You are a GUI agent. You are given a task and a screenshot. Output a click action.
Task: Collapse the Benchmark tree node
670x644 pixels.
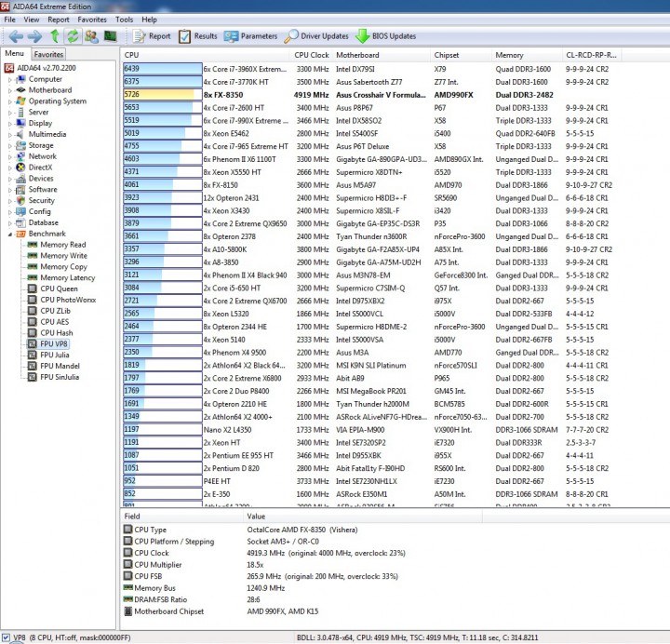point(10,235)
